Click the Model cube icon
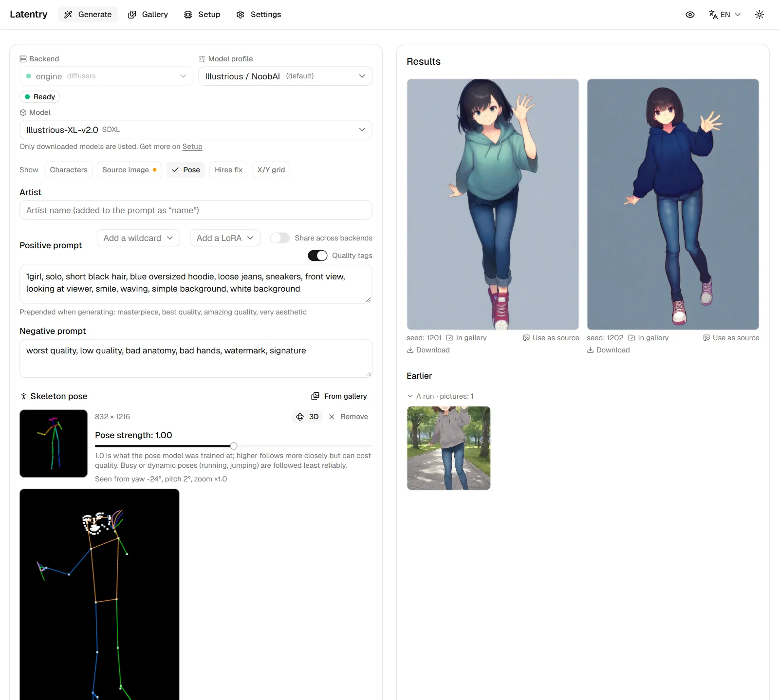The image size is (779, 700). click(23, 112)
